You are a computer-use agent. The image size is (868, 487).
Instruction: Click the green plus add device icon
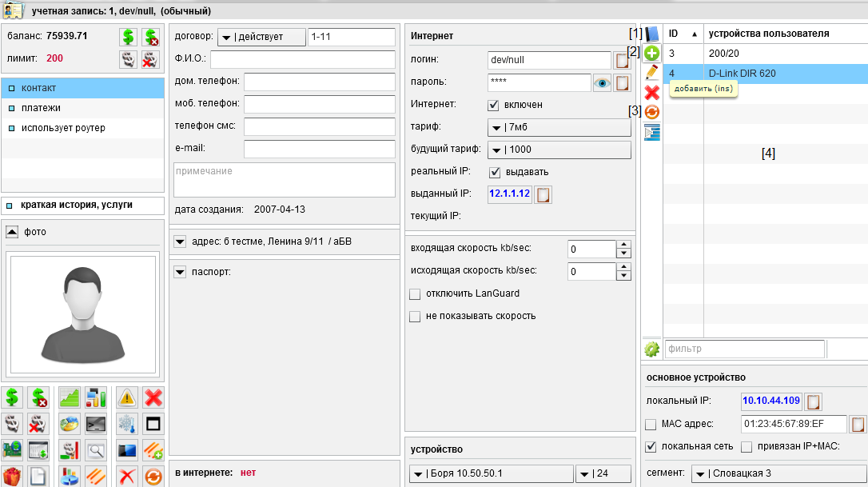click(652, 53)
